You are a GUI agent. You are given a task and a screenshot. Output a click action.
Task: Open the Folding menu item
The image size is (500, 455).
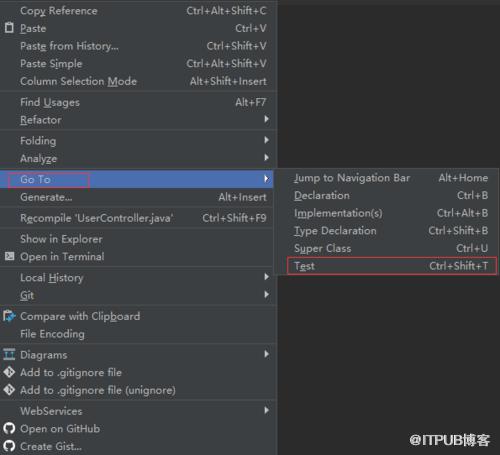138,141
